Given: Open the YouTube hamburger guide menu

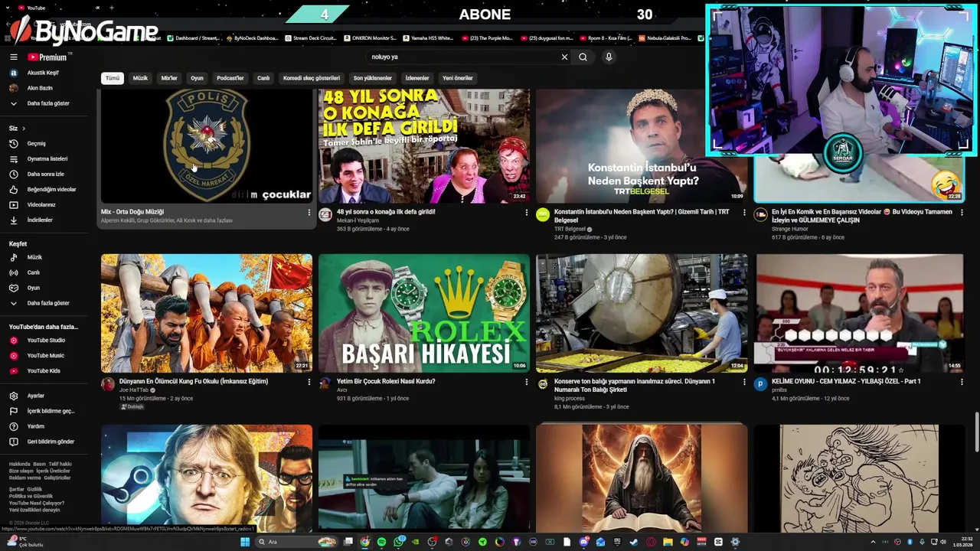Looking at the screenshot, I should pyautogui.click(x=13, y=57).
